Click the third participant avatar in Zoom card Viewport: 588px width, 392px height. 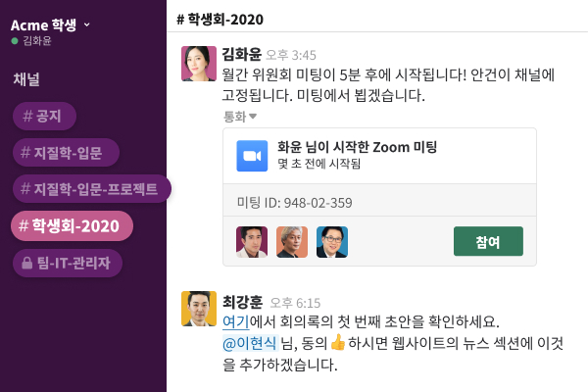coord(332,241)
